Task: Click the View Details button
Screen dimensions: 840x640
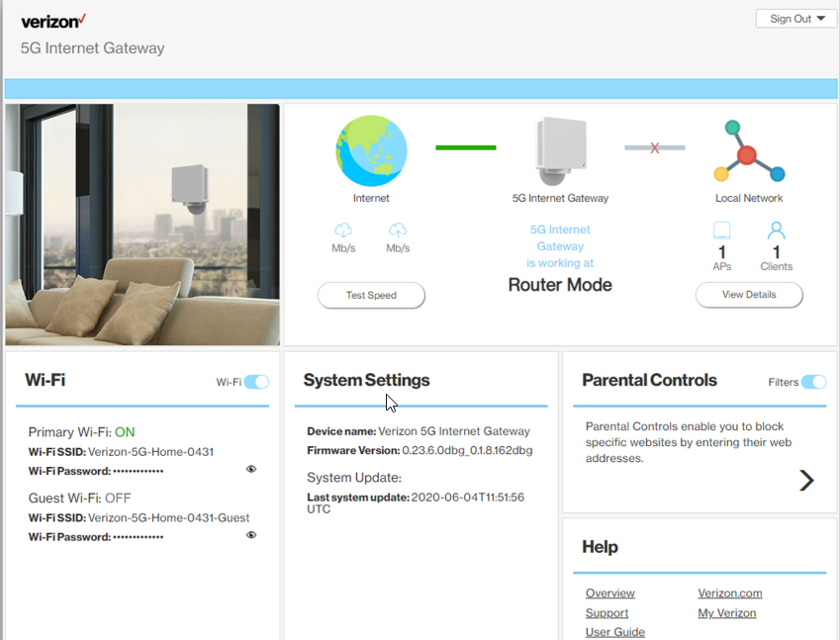Action: click(x=749, y=295)
